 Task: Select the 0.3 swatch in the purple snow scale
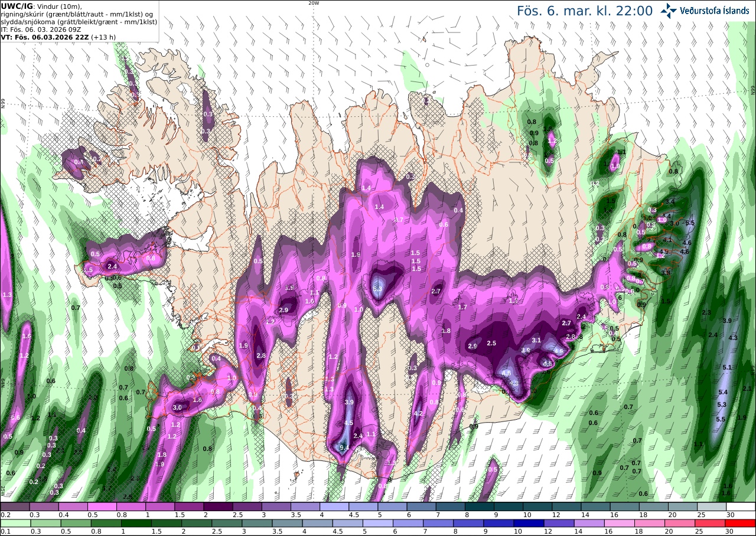click(44, 506)
